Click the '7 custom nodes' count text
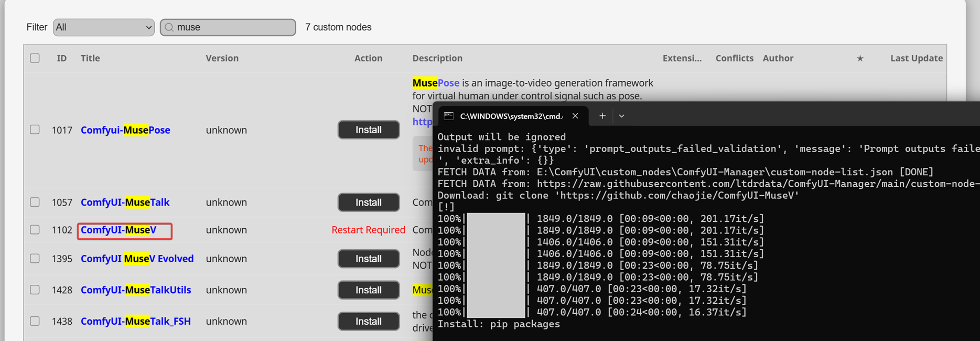 [x=338, y=27]
